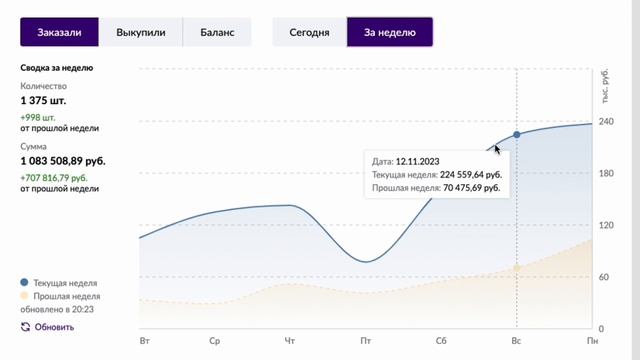
Task: Select the За неделю period
Action: [390, 32]
